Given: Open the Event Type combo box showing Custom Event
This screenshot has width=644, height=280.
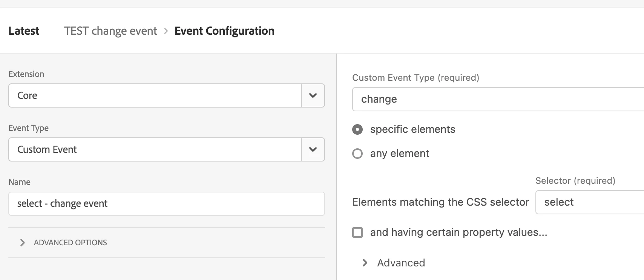Looking at the screenshot, I should point(155,149).
